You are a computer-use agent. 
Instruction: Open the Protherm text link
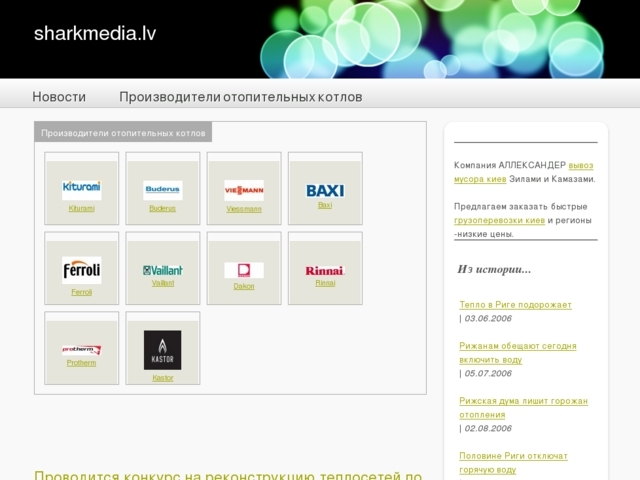pyautogui.click(x=82, y=363)
